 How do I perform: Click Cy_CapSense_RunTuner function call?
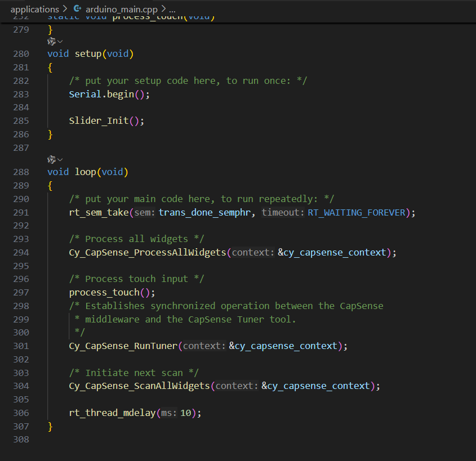(x=123, y=346)
